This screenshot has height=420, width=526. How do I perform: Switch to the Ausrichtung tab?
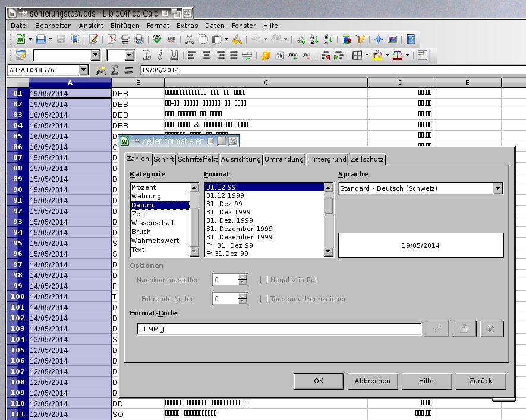pos(241,159)
